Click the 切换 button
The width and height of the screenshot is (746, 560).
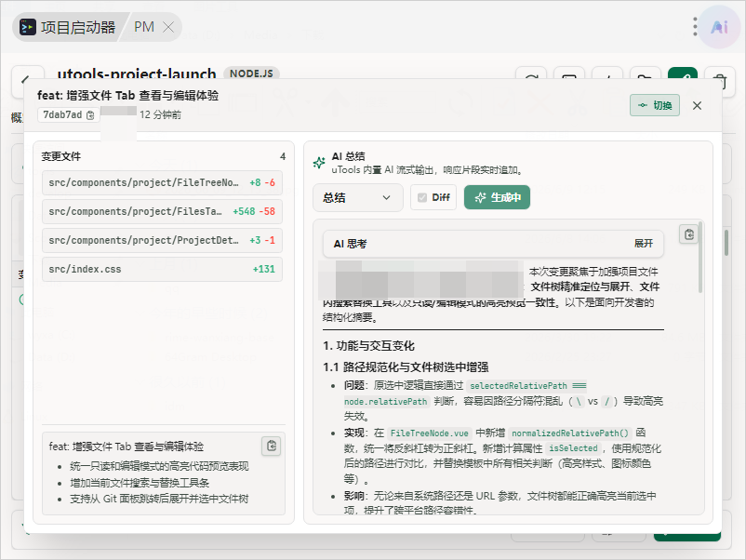tap(655, 105)
